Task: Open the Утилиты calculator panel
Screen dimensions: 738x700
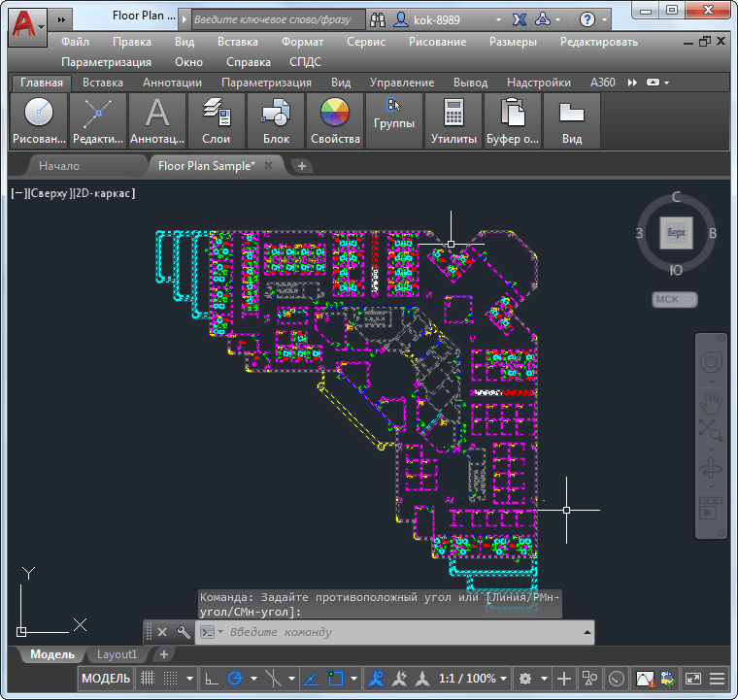Action: (x=453, y=121)
